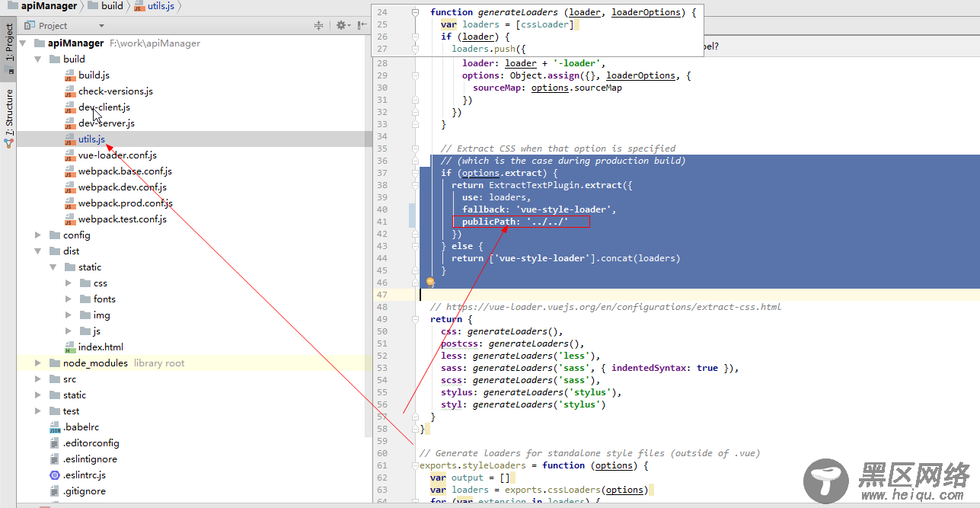Click the folder icon of config
Viewport: 980px width, 508px height.
[54, 235]
